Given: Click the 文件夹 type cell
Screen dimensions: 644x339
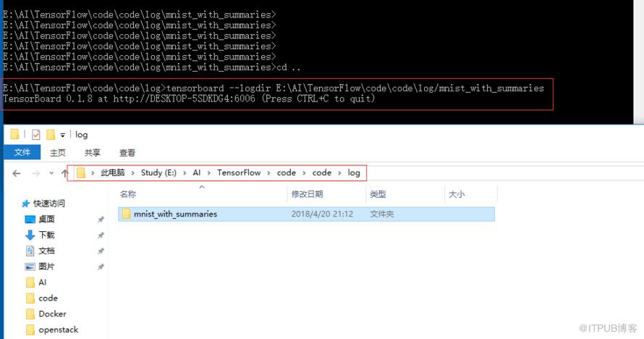Looking at the screenshot, I should [x=381, y=214].
